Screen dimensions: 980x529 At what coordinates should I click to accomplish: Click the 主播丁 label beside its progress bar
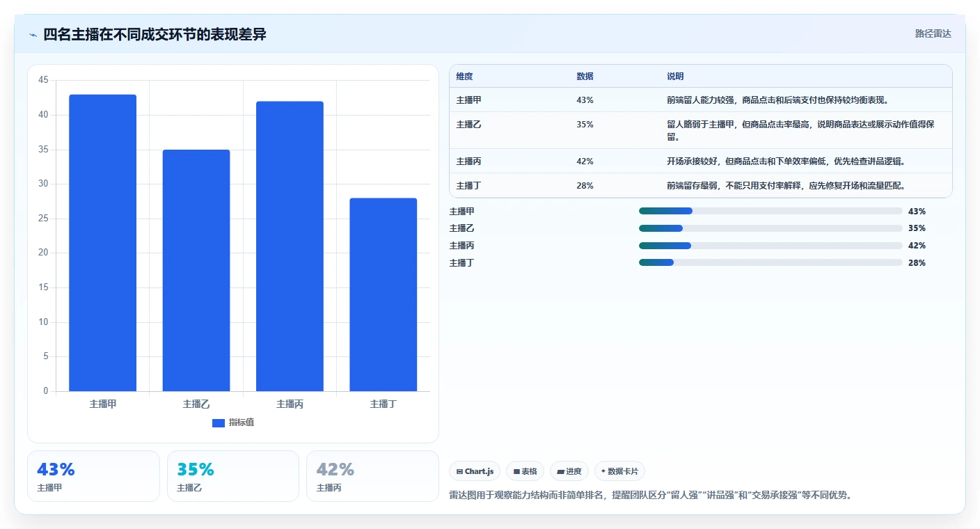[461, 263]
